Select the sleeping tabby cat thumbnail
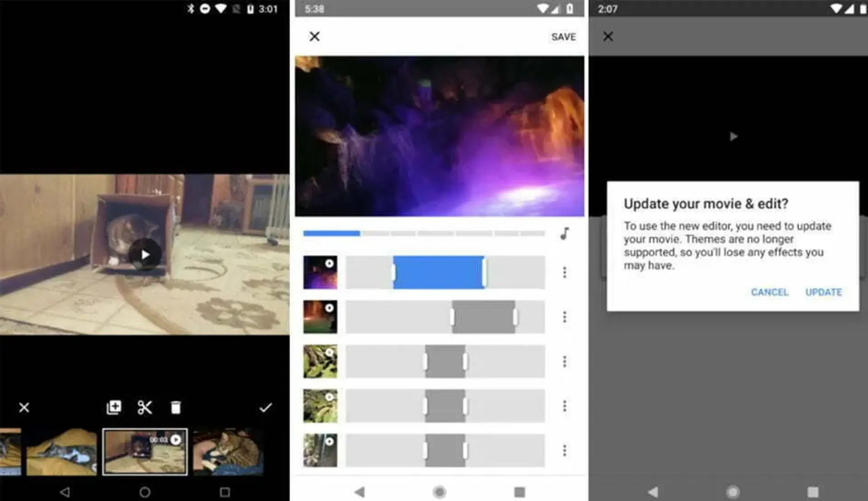This screenshot has height=501, width=868. [228, 452]
